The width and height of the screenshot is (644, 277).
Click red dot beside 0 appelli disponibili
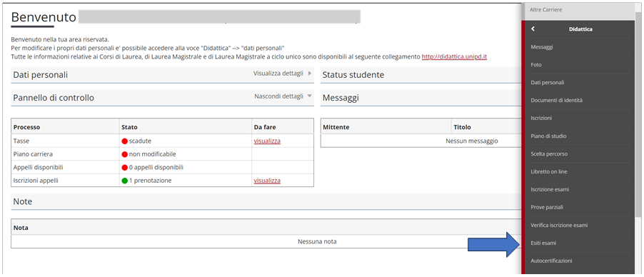click(125, 168)
